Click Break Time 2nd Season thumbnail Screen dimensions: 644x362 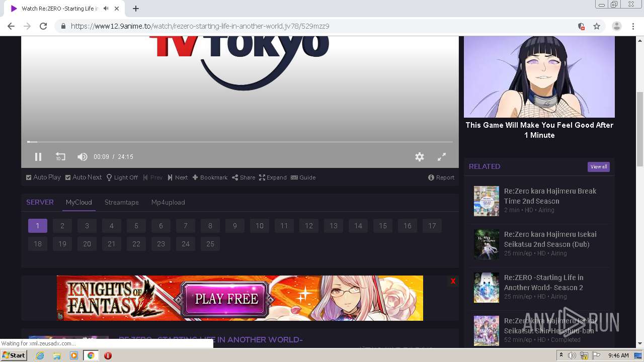point(487,201)
